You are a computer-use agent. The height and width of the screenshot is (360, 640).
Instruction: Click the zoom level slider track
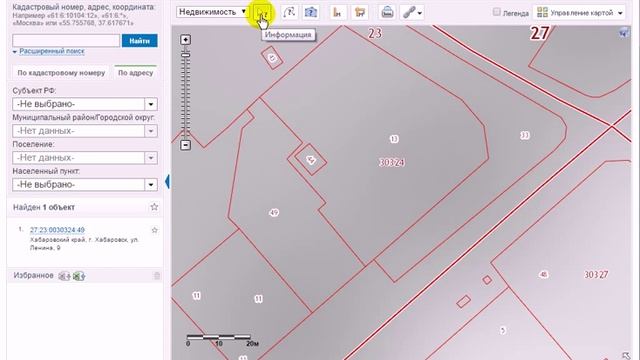[185, 94]
